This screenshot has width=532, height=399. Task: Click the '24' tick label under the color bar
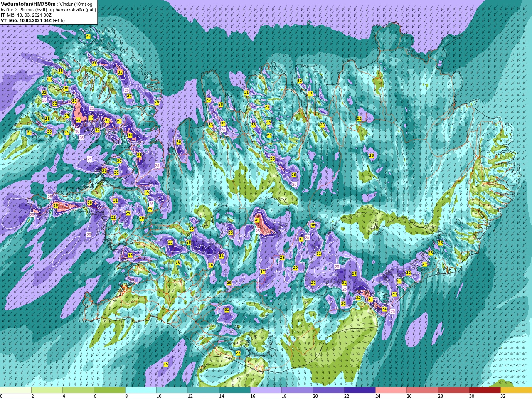tap(378, 396)
